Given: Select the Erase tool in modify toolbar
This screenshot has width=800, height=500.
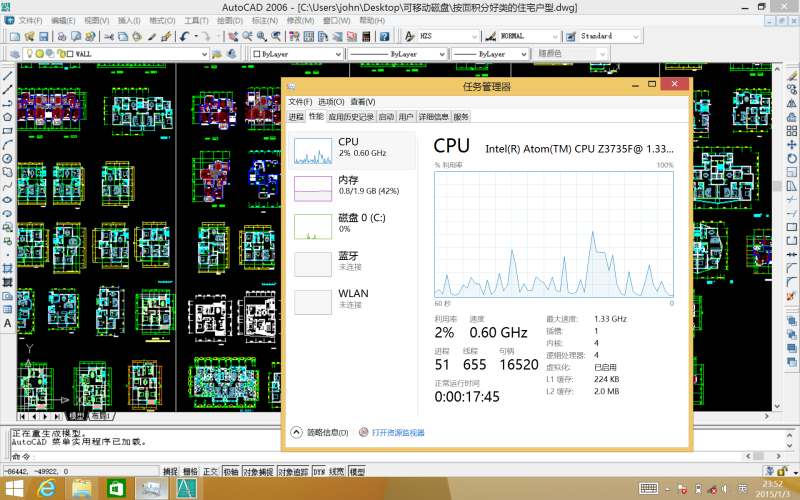Looking at the screenshot, I should pos(792,76).
